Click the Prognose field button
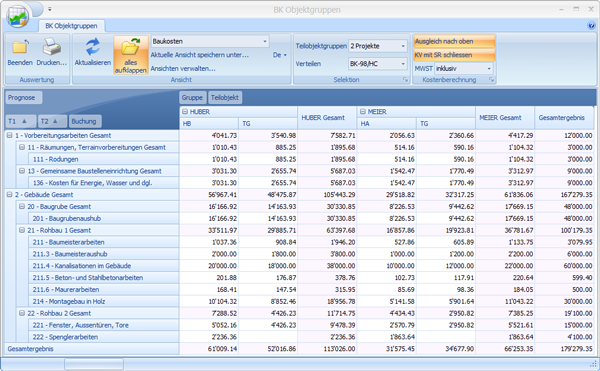Viewport: 600px width, 371px height. pos(23,98)
